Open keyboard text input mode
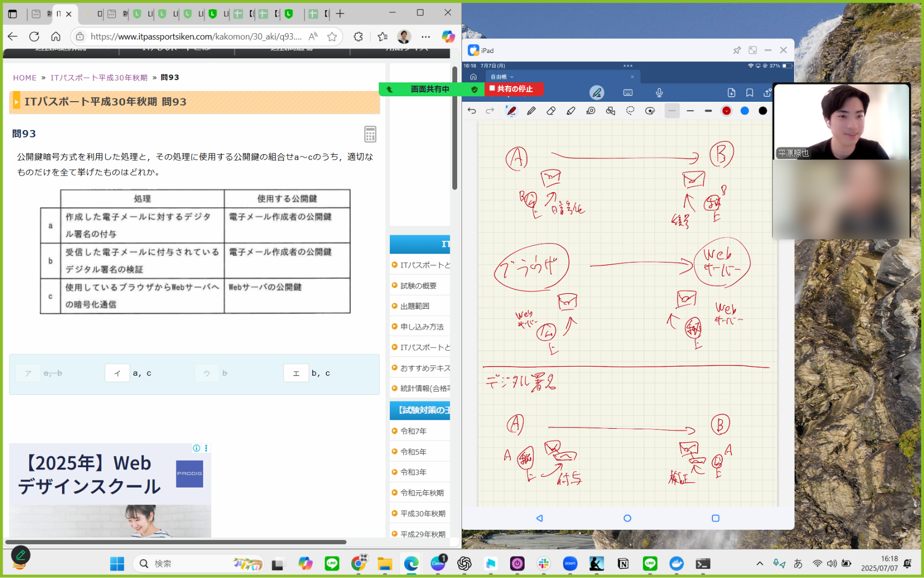The height and width of the screenshot is (578, 924). [x=628, y=93]
